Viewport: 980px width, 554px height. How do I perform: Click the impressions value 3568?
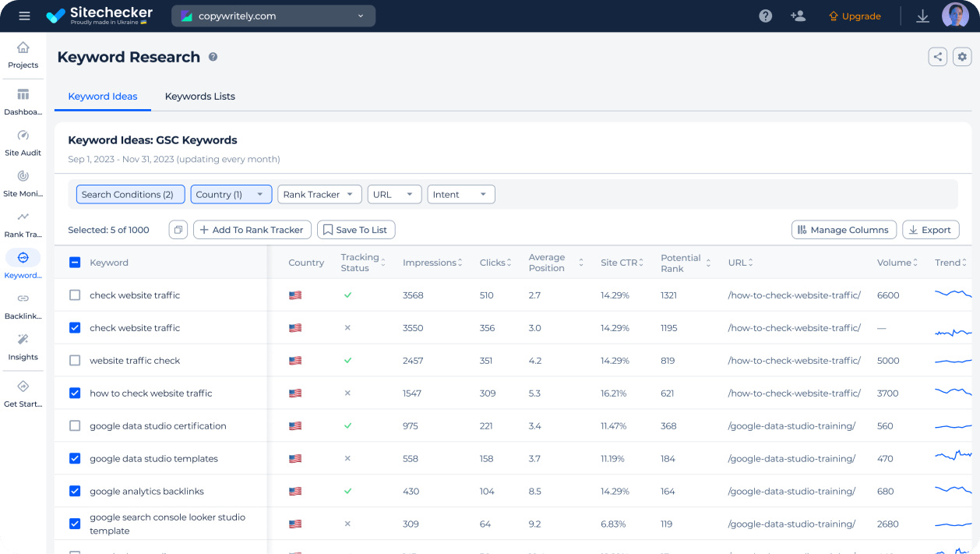(x=413, y=295)
